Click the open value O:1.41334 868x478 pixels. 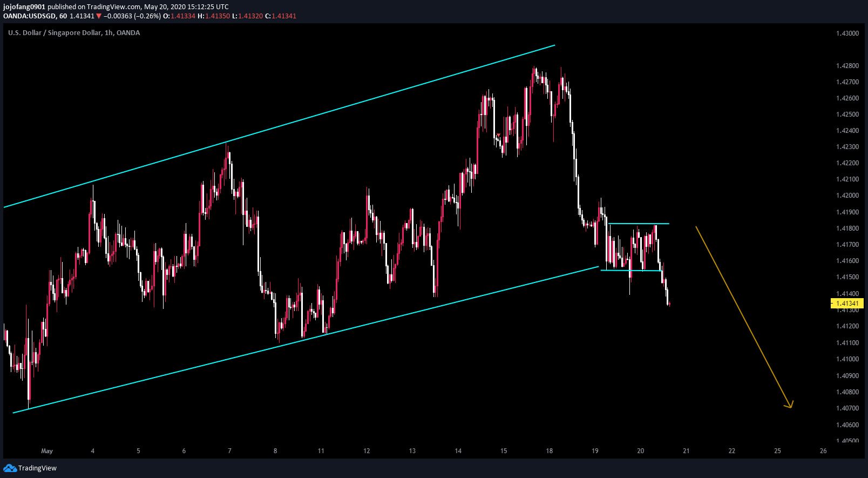coord(180,16)
